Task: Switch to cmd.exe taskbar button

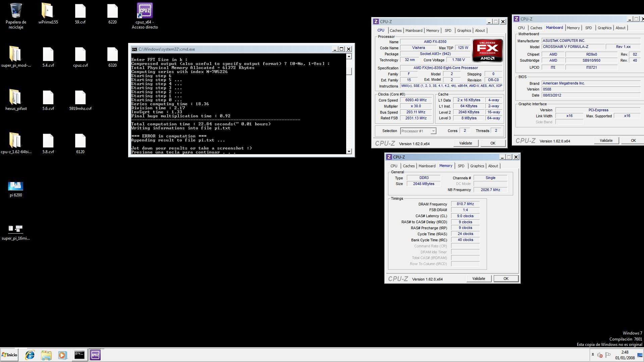Action: (x=79, y=355)
